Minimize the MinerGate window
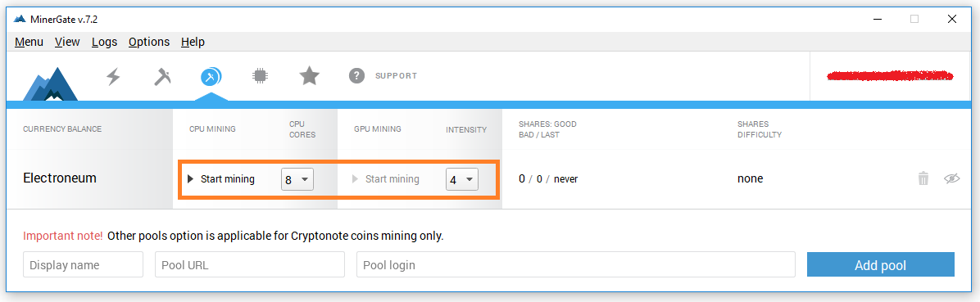980x302 pixels. pyautogui.click(x=878, y=20)
